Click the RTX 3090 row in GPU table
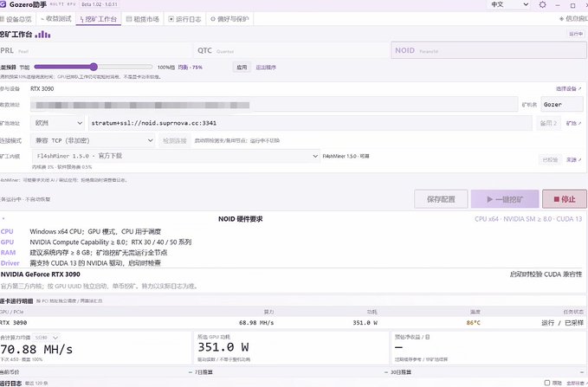This screenshot has height=387, width=588. (x=294, y=322)
